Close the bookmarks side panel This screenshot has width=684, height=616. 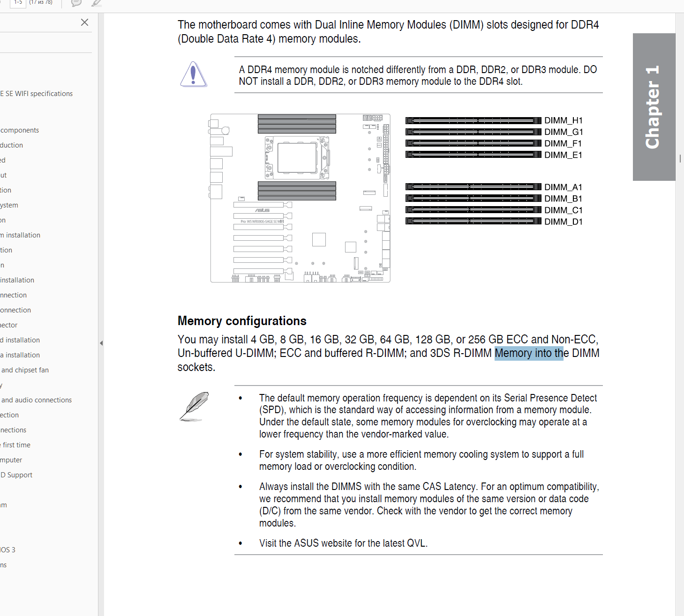[x=84, y=22]
